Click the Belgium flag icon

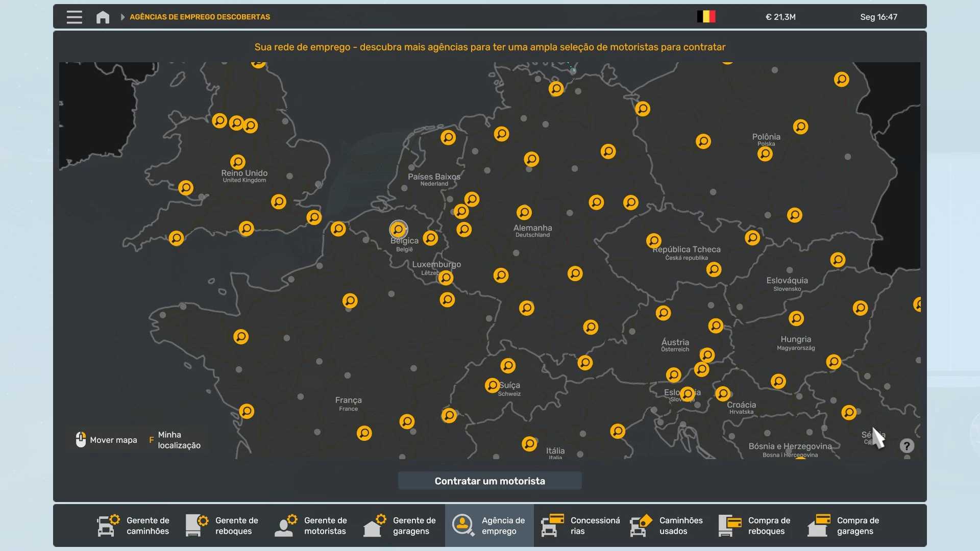point(706,17)
